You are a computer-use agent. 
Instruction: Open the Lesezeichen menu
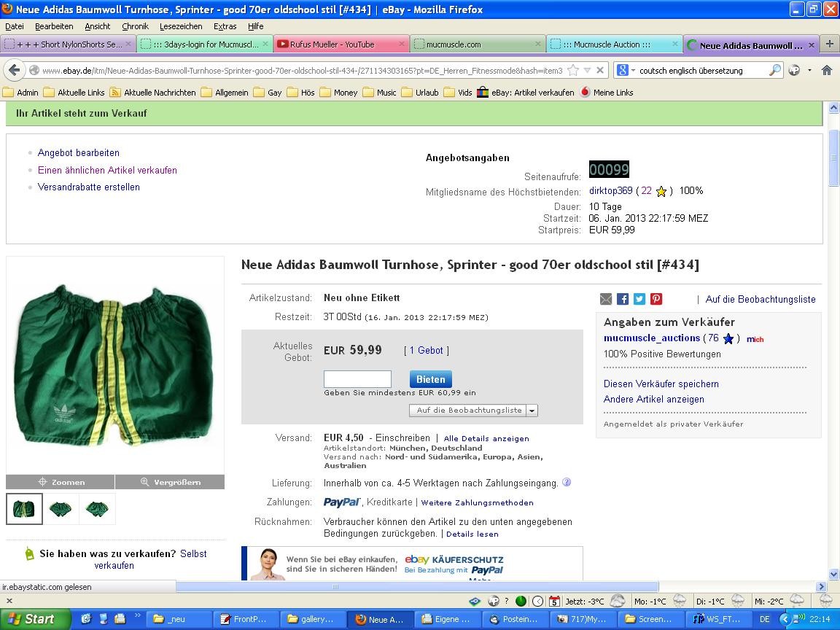pyautogui.click(x=181, y=26)
